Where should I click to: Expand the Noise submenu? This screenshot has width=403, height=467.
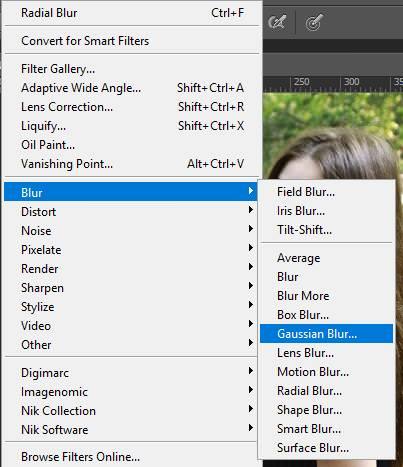point(131,231)
